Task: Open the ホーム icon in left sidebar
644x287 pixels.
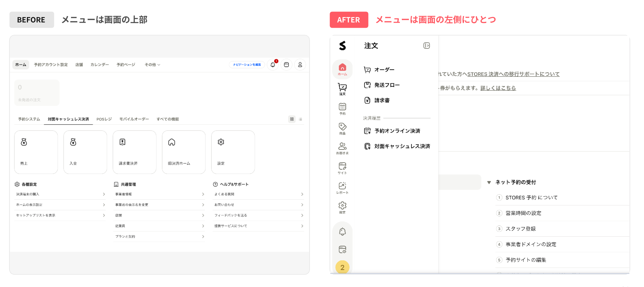Action: tap(342, 69)
